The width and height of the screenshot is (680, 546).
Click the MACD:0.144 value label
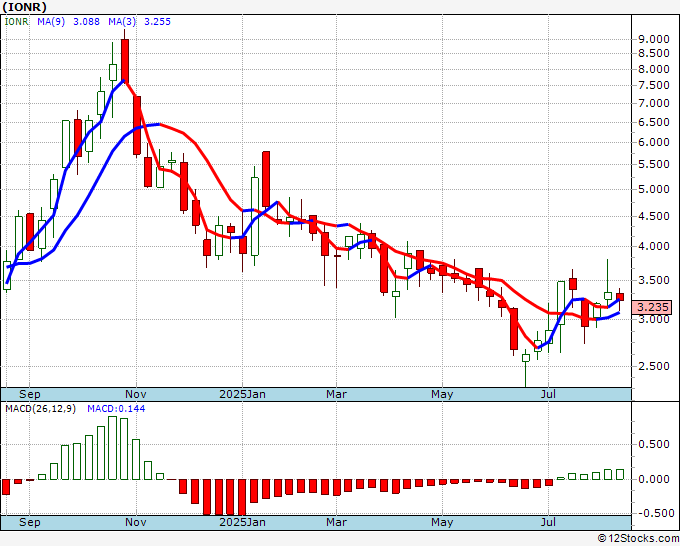pos(116,409)
